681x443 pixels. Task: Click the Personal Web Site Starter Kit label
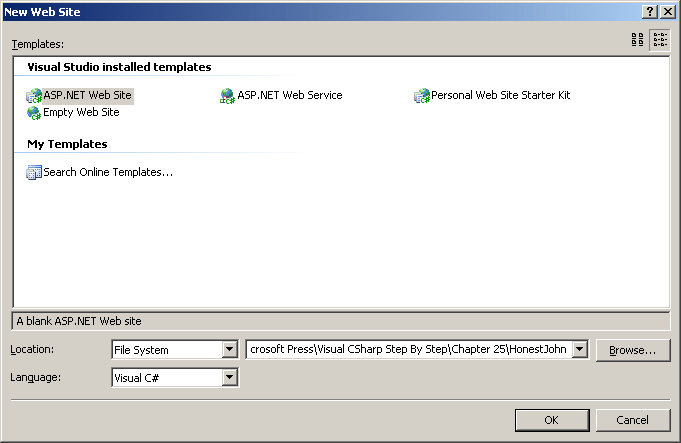[500, 95]
